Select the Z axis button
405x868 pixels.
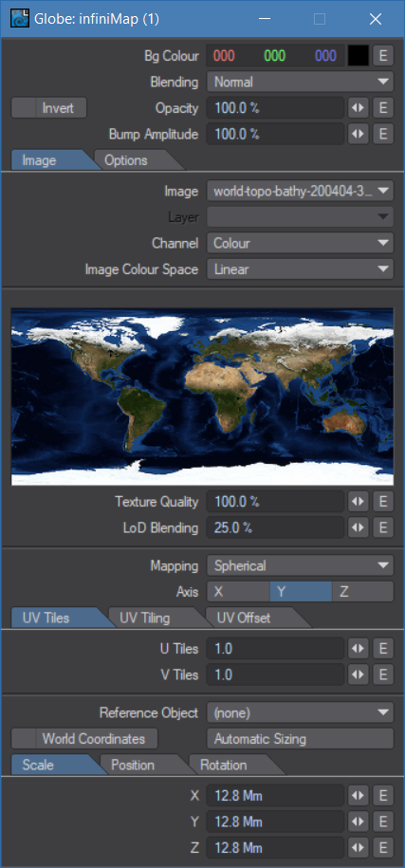[x=362, y=592]
